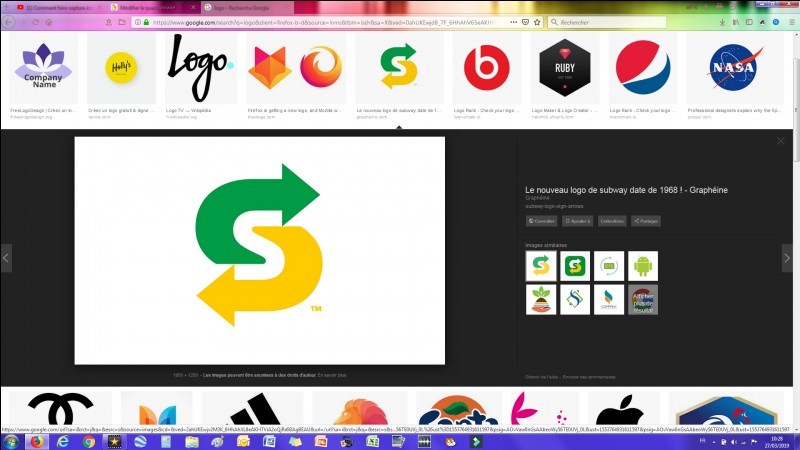Image resolution: width=800 pixels, height=450 pixels.
Task: Click the Pocket save icon in address bar
Action: pos(525,22)
